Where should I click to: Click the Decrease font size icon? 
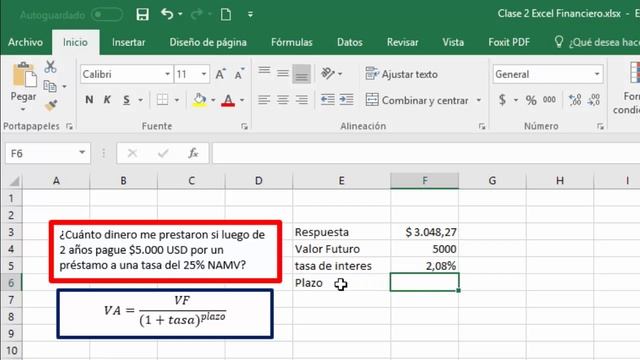tap(240, 74)
